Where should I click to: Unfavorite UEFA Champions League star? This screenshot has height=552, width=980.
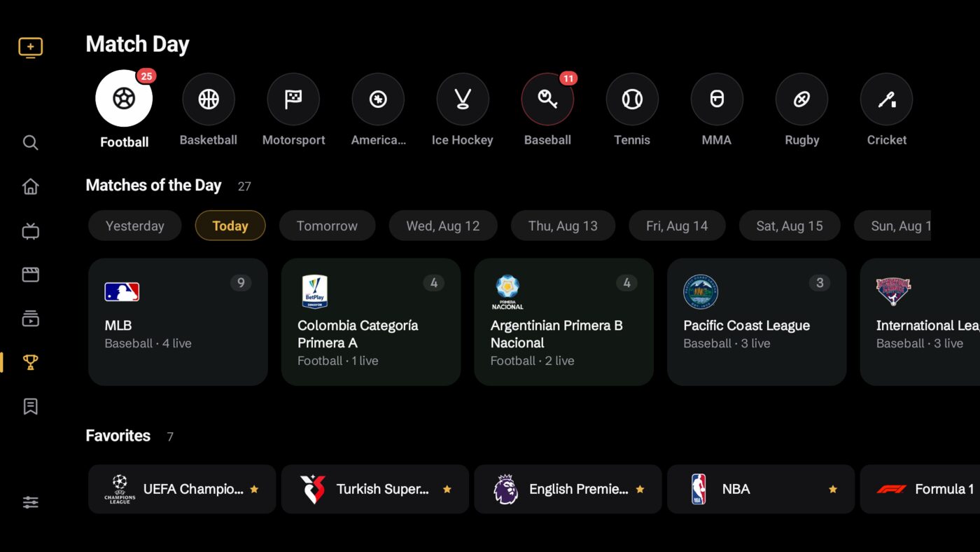[254, 489]
